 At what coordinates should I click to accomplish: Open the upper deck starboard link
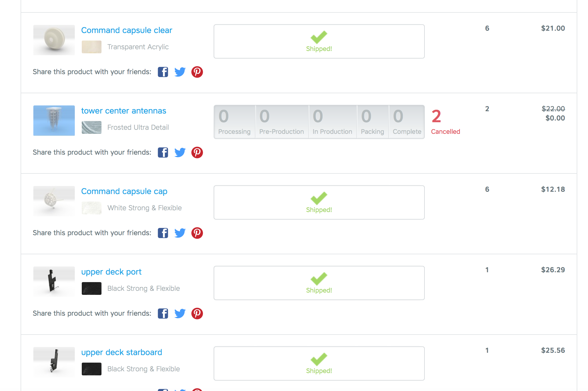pos(121,352)
